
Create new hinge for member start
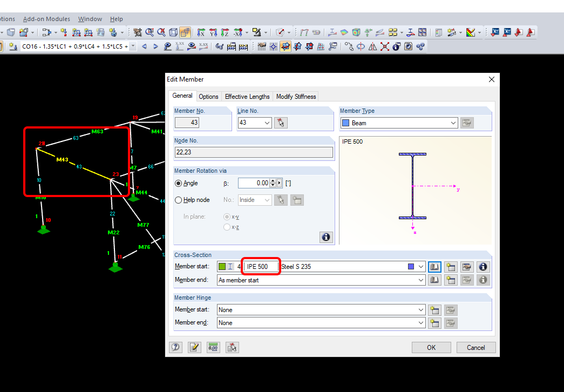[434, 310]
